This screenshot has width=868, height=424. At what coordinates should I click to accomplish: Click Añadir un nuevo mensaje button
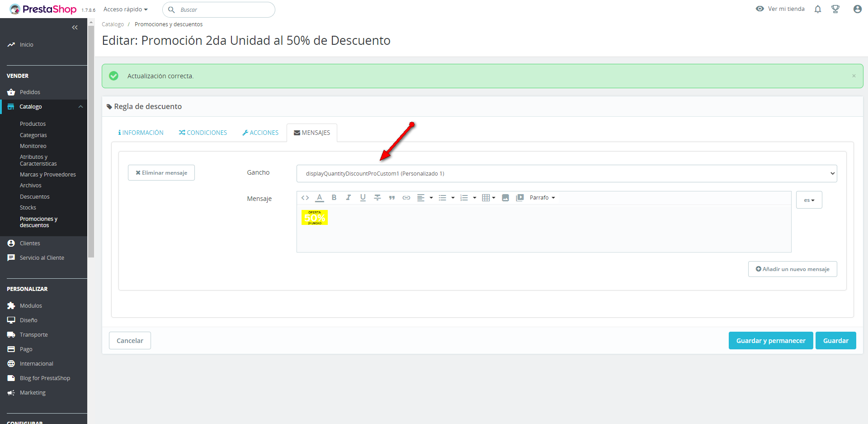click(x=793, y=269)
